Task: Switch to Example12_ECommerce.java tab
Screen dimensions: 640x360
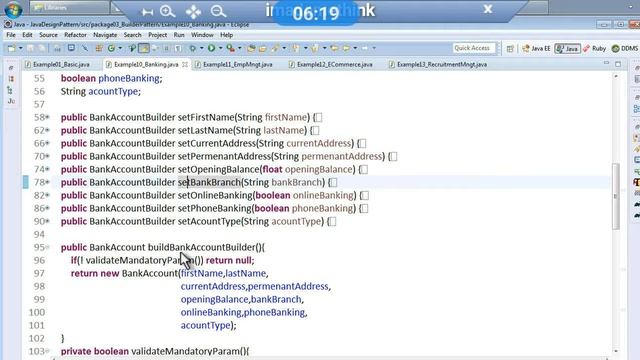Action: (x=331, y=64)
